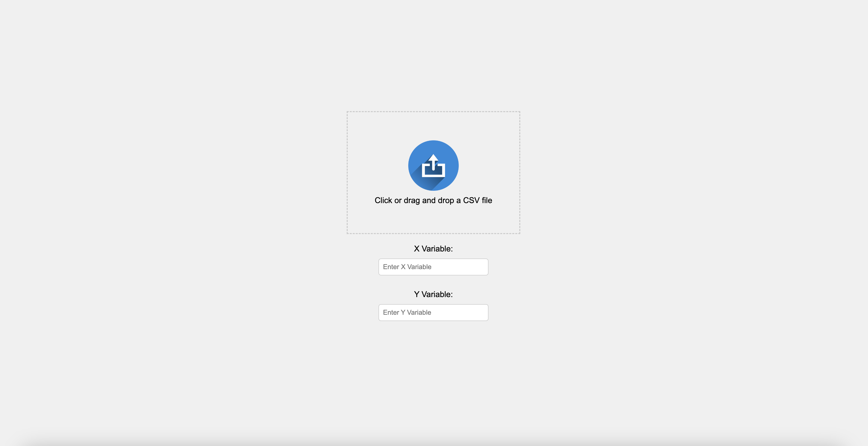
Task: Click the blue upload icon
Action: [x=433, y=165]
